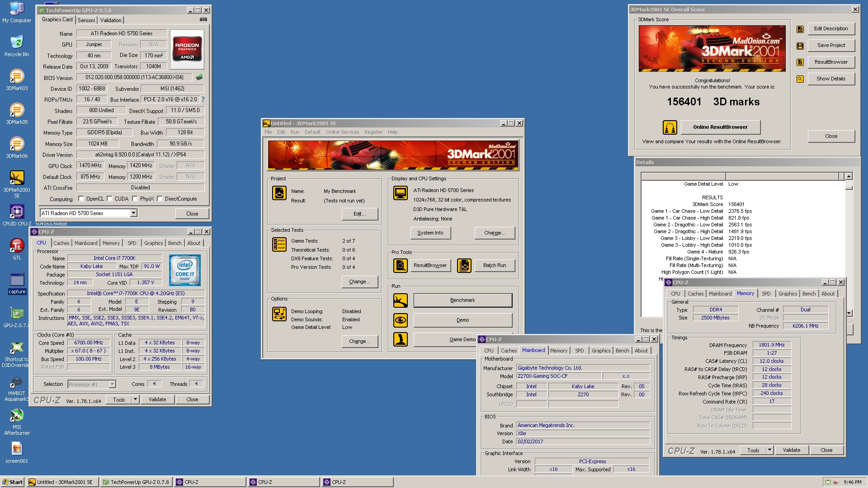Click the bus interface question mark icon
The image size is (868, 488).
tap(203, 99)
